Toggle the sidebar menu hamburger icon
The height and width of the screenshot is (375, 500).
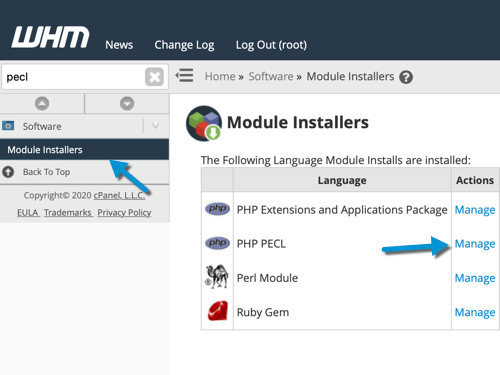184,75
